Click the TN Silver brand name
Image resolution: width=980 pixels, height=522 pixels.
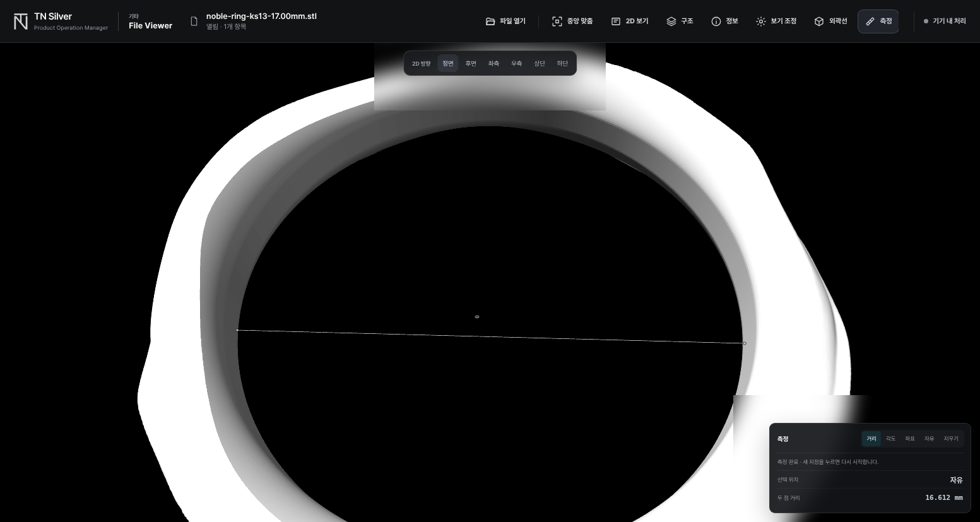point(53,16)
